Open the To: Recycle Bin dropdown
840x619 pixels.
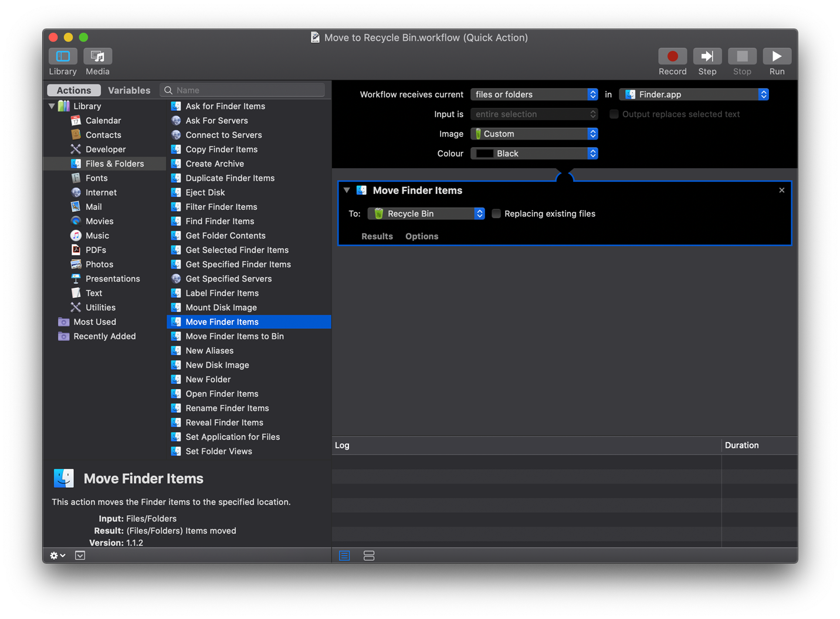(426, 213)
